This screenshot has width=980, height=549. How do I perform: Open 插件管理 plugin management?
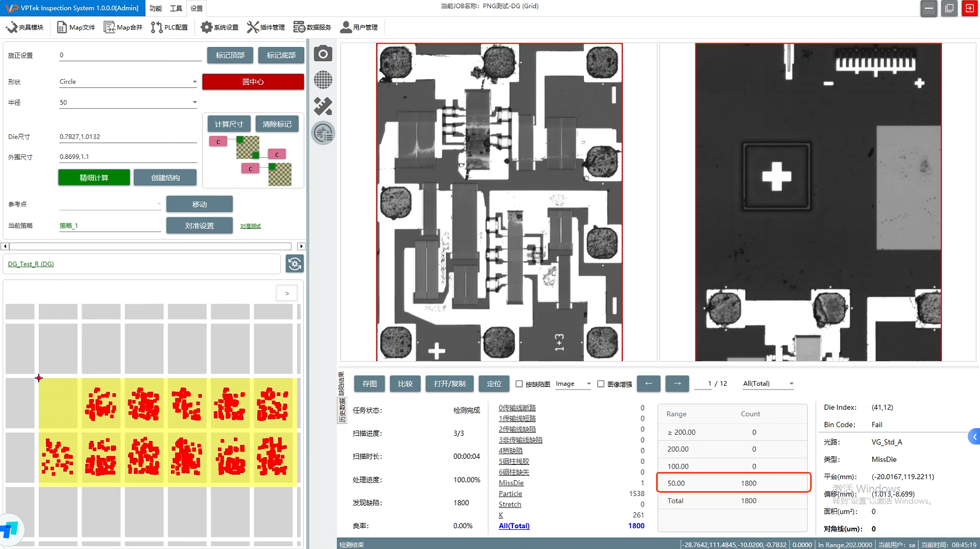pos(266,27)
